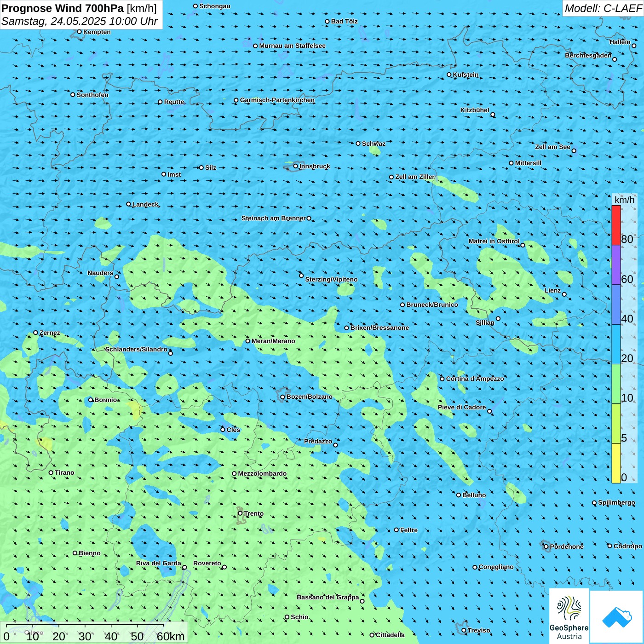This screenshot has width=644, height=644.
Task: Click the date 'Samstag, 24.05.2025 10:00 Uhr'
Action: point(80,21)
